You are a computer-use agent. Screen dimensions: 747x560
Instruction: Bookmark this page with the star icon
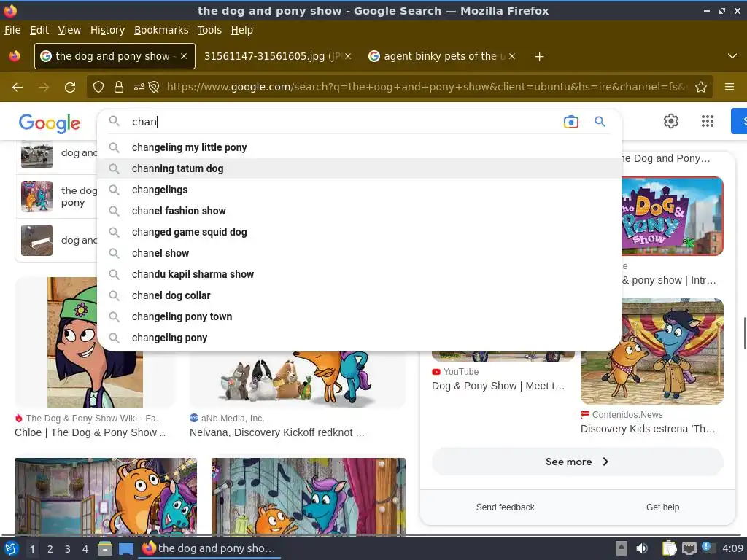coord(701,87)
